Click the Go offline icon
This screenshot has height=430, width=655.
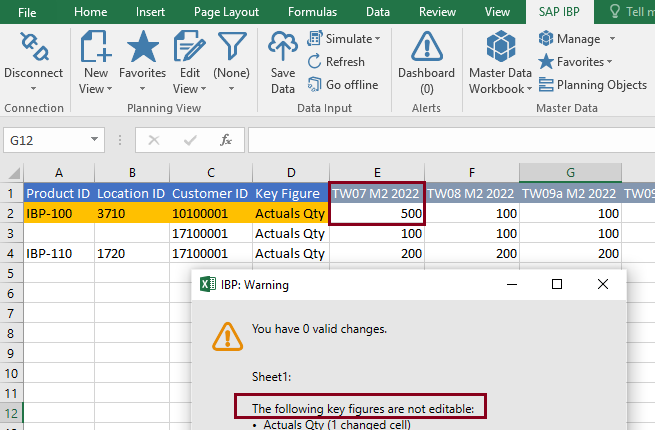(315, 84)
